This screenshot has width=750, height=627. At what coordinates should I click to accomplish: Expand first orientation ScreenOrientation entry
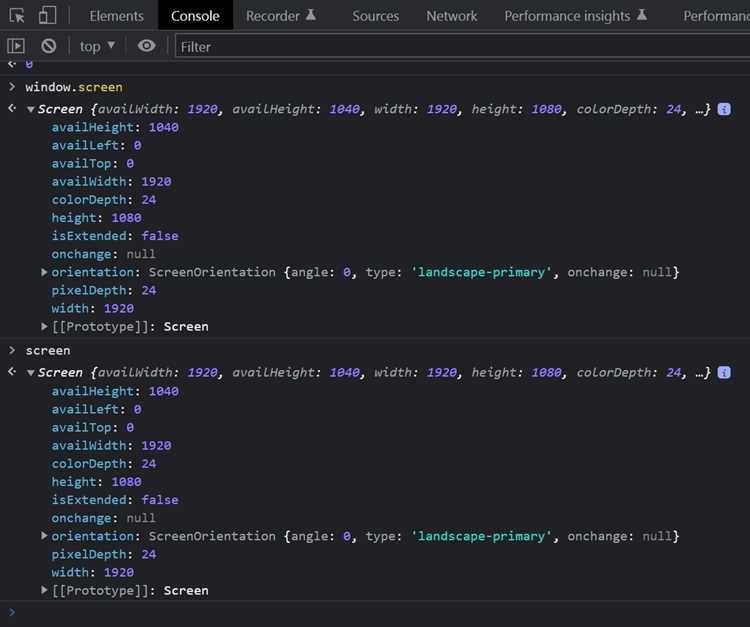[x=44, y=272]
